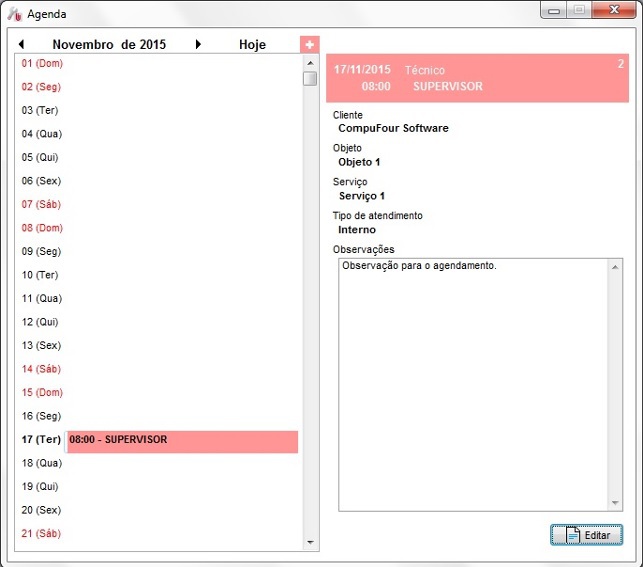The height and width of the screenshot is (567, 643).
Task: Select day 21 (Sáb) at list bottom
Action: tap(42, 534)
